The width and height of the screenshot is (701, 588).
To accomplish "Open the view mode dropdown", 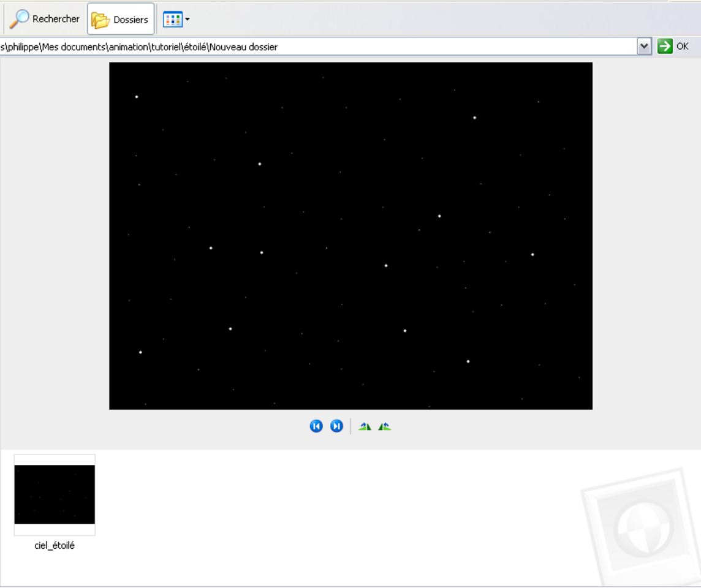I will click(176, 19).
